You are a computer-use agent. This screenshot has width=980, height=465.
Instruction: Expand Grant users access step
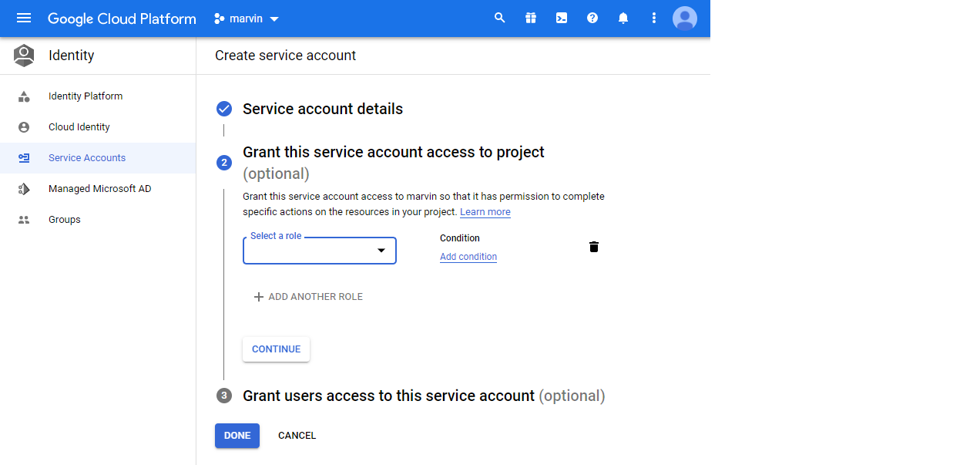[x=424, y=396]
